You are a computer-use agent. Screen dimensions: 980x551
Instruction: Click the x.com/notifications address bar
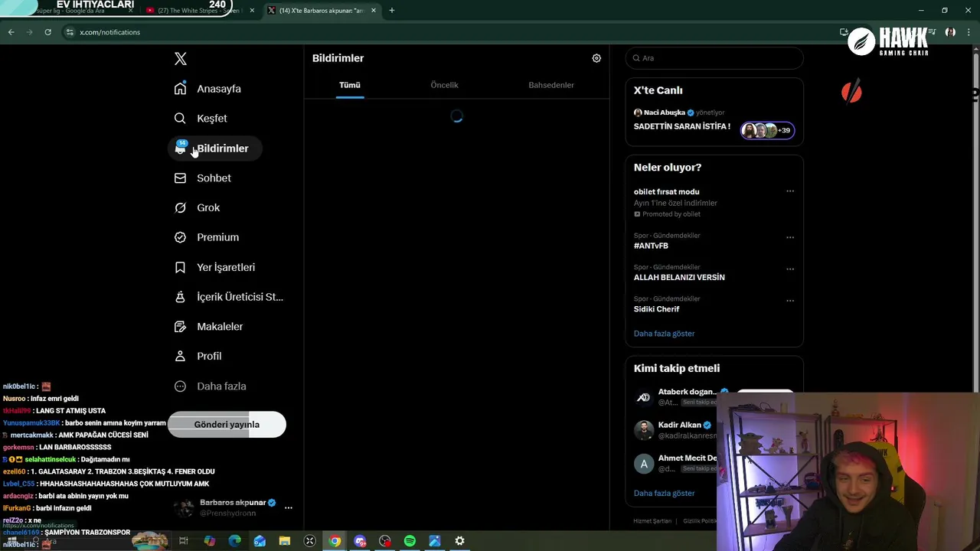[109, 32]
